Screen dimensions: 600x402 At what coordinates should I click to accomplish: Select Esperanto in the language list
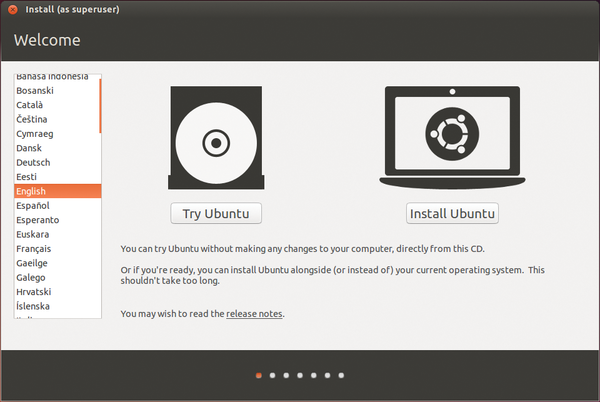click(57, 220)
